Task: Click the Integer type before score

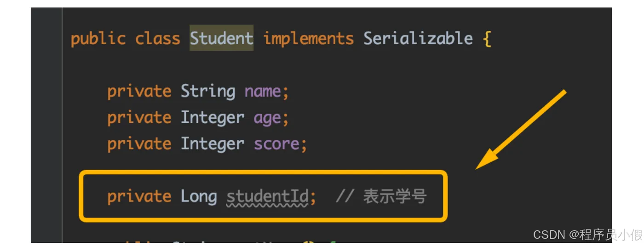Action: click(x=212, y=144)
